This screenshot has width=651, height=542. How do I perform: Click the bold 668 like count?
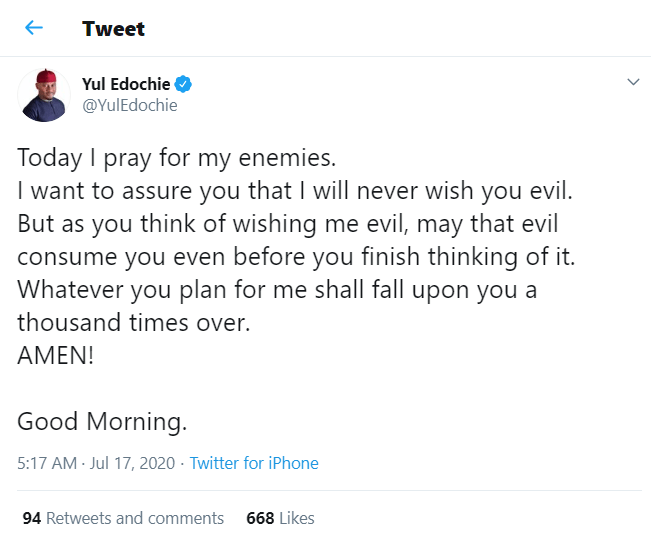pos(260,518)
